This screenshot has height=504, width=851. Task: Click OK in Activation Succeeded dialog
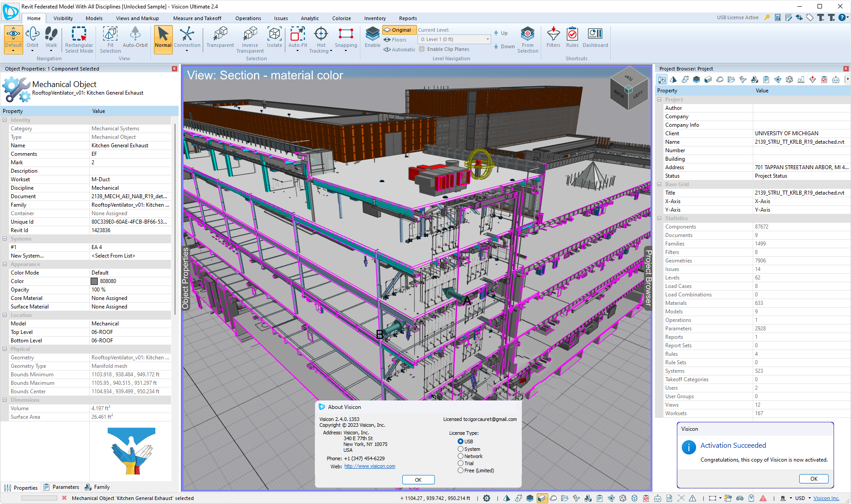point(814,479)
